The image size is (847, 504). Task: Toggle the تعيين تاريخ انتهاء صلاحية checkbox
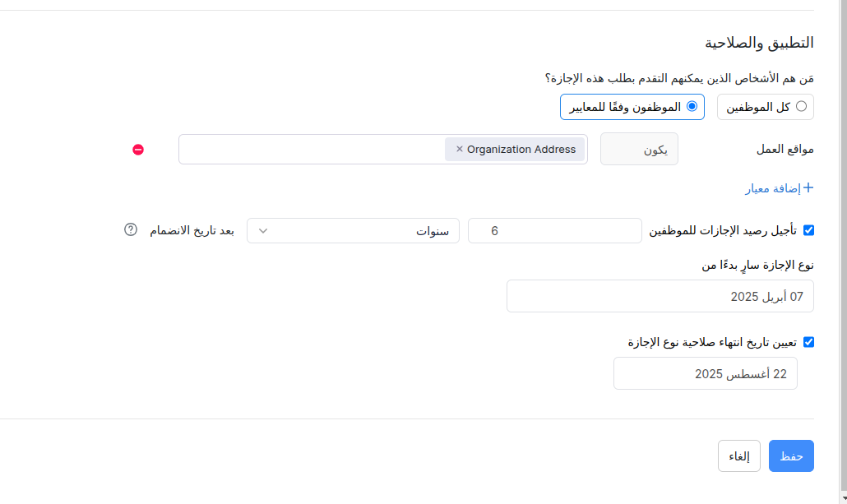[x=808, y=342]
